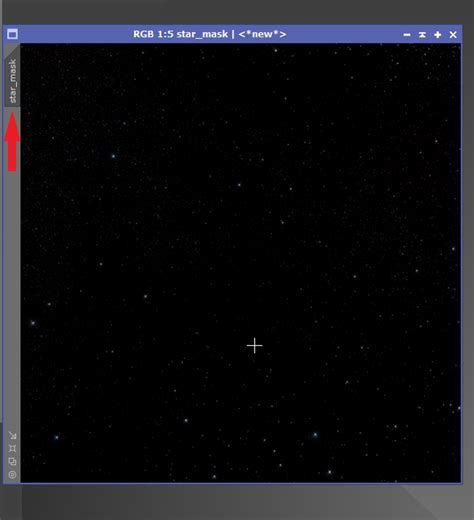Viewport: 474px width, 520px height.
Task: Click the star_mask image at the crosshair cursor
Action: pos(255,346)
